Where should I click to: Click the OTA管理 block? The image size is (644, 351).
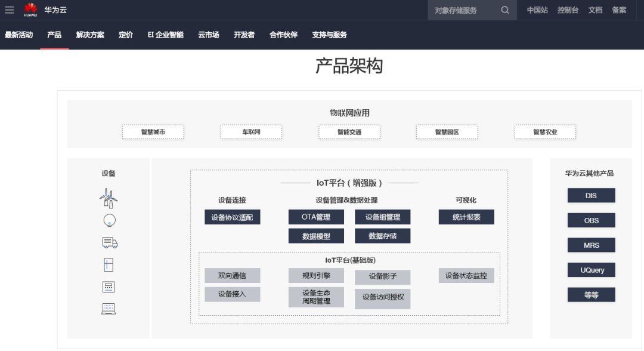316,217
